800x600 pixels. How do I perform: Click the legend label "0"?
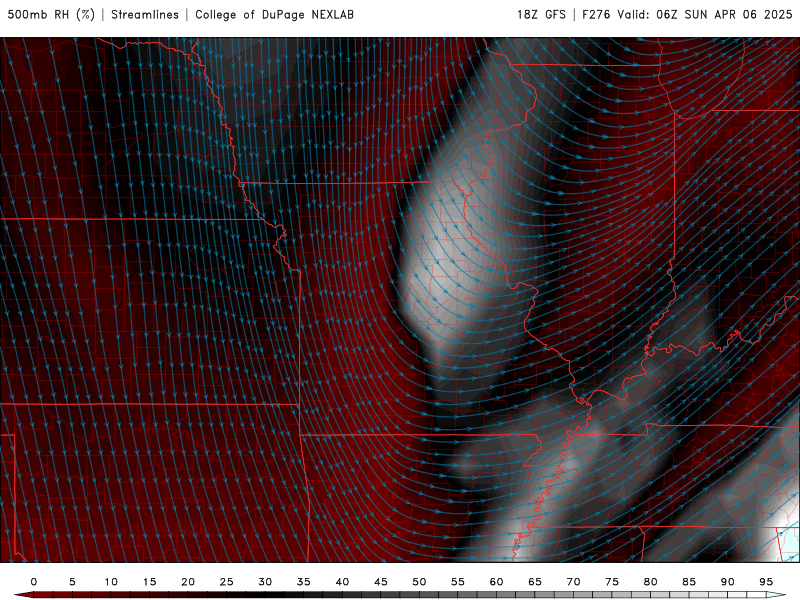pos(34,582)
